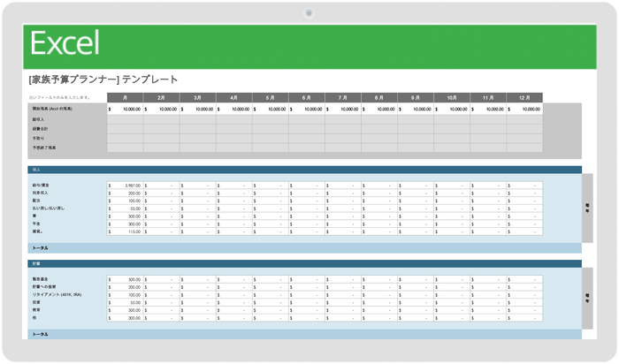
Task: Click the 投資 row label
Action: click(x=36, y=302)
